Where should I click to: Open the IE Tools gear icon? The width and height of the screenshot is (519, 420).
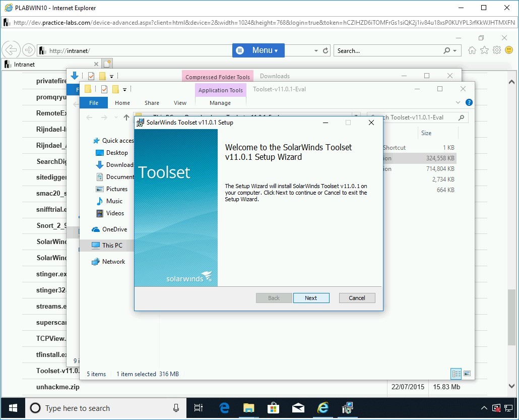click(x=497, y=50)
